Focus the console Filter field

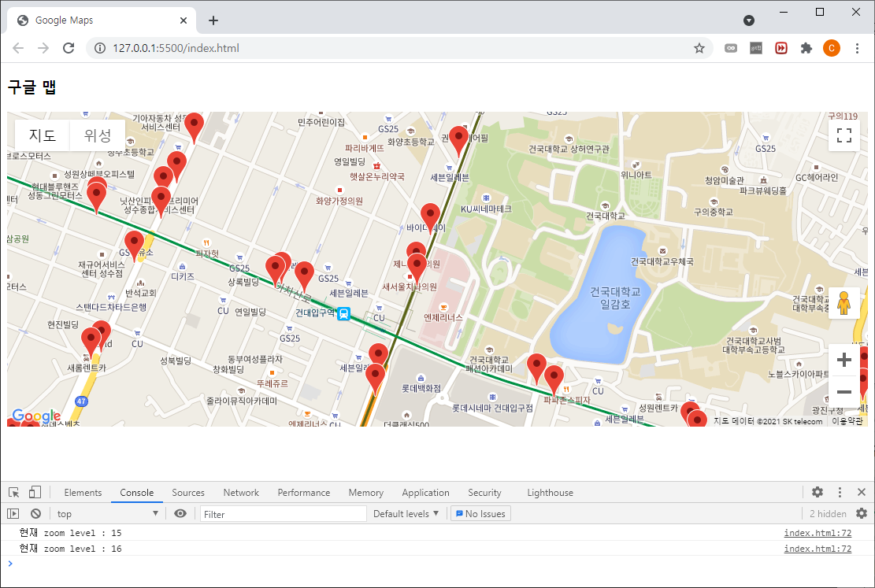click(x=283, y=514)
